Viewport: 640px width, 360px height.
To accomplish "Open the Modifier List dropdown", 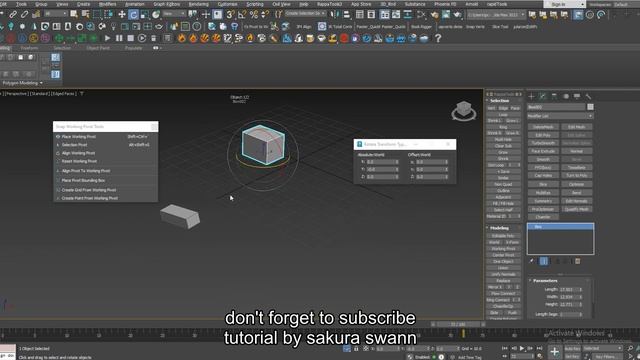I will (560, 116).
